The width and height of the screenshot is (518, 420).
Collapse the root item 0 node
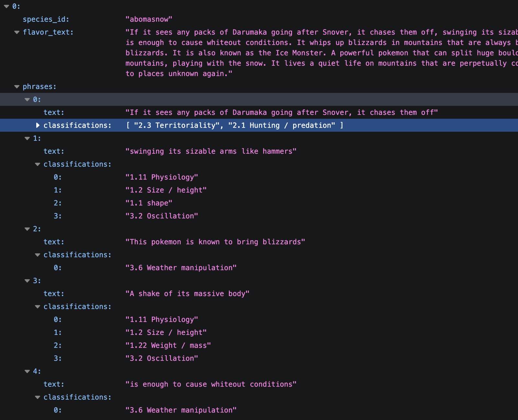point(6,6)
